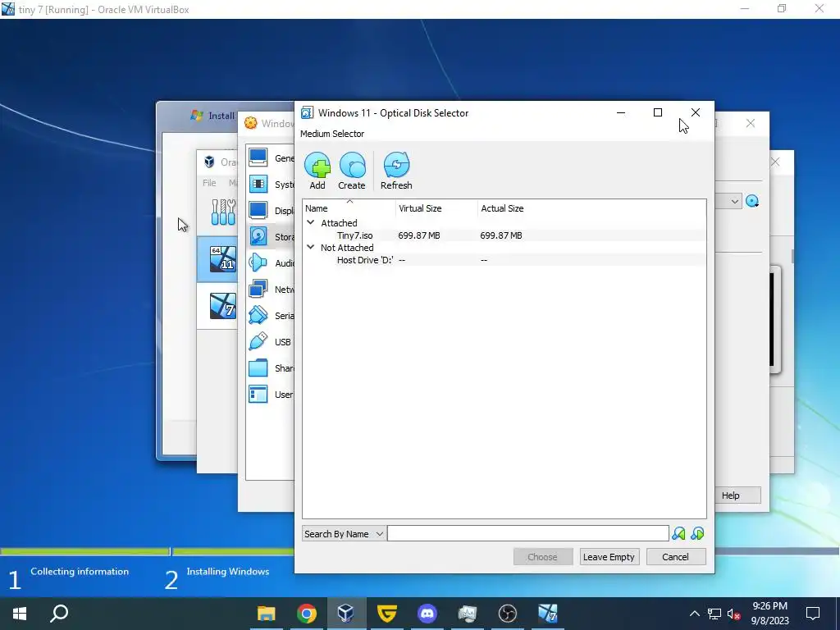Collapse the Attached group

point(311,222)
